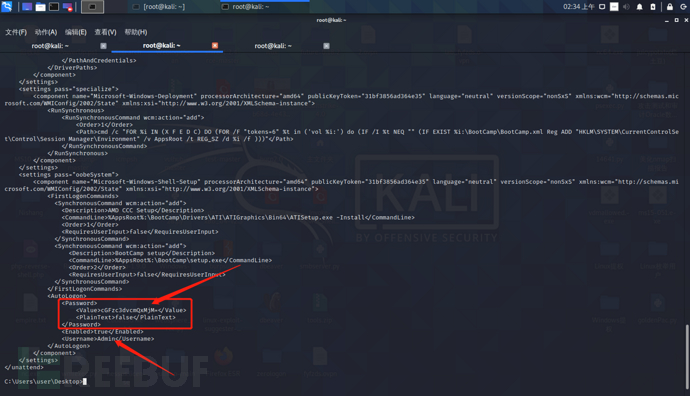Click the Order 2 line

pyautogui.click(x=97, y=267)
